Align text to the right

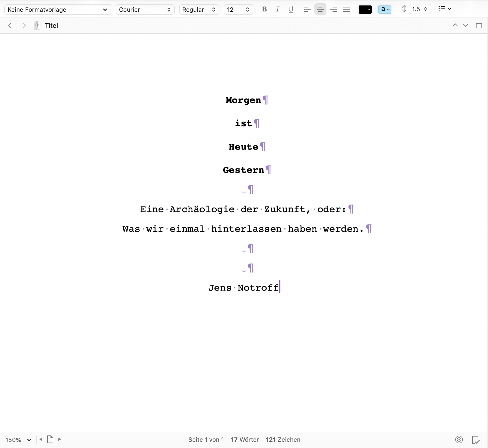click(x=333, y=9)
